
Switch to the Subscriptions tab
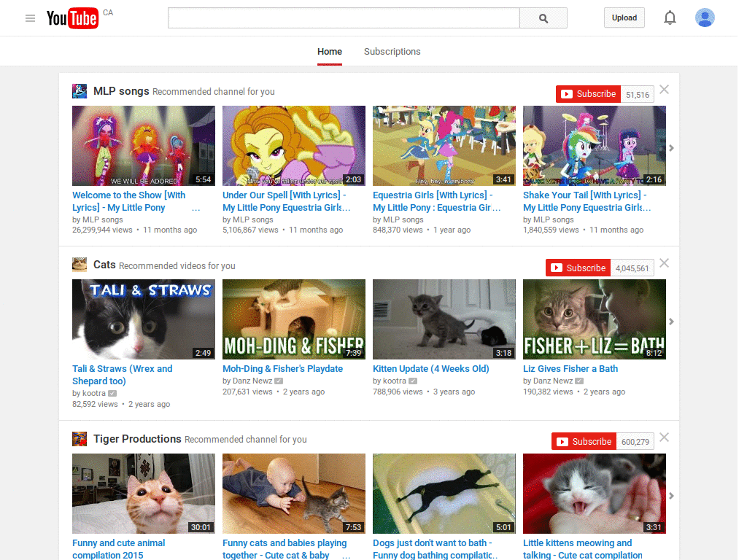click(392, 52)
